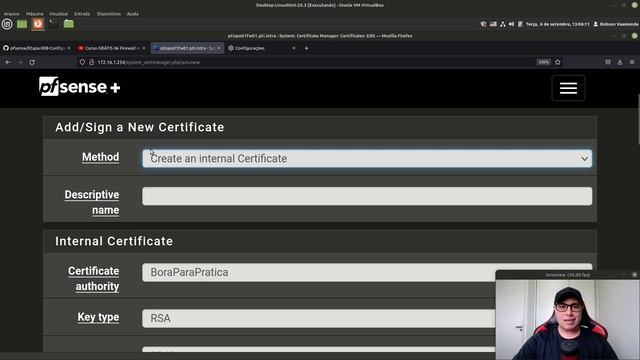Go back with the Firefox back arrow
640x360 pixels.
[x=8, y=62]
